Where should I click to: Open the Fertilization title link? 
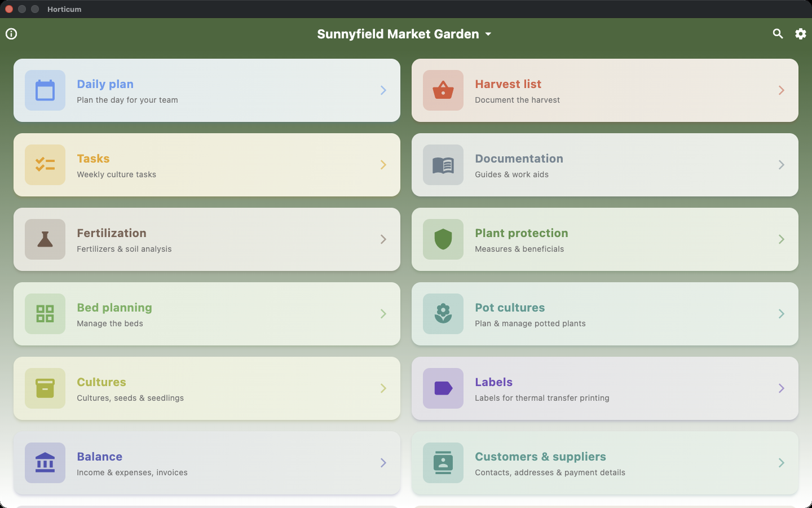click(111, 233)
